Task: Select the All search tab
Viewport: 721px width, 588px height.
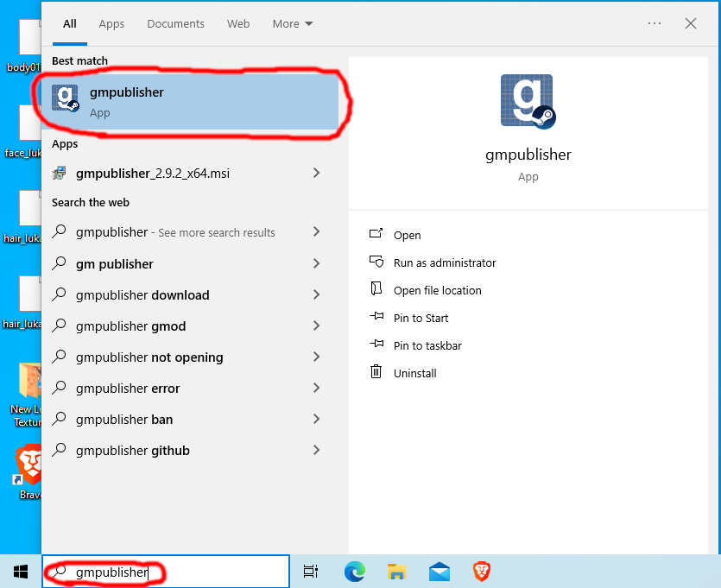Action: click(x=70, y=24)
